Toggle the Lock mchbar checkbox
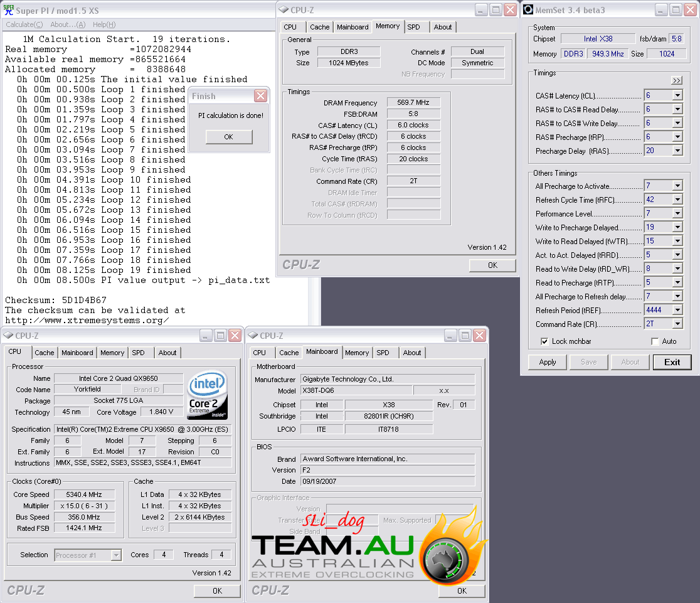Image resolution: width=700 pixels, height=603 pixels. (x=544, y=341)
